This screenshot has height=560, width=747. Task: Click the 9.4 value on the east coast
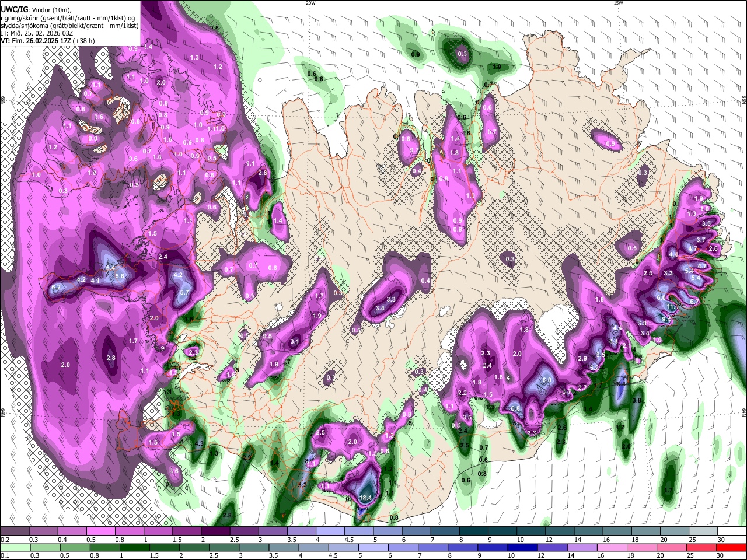(x=666, y=319)
